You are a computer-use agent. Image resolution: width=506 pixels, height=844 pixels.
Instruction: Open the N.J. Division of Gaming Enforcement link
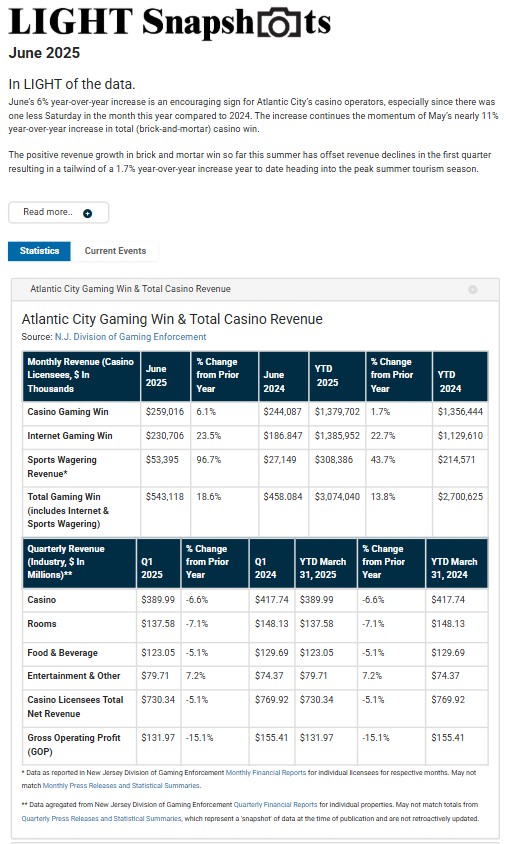pos(131,336)
